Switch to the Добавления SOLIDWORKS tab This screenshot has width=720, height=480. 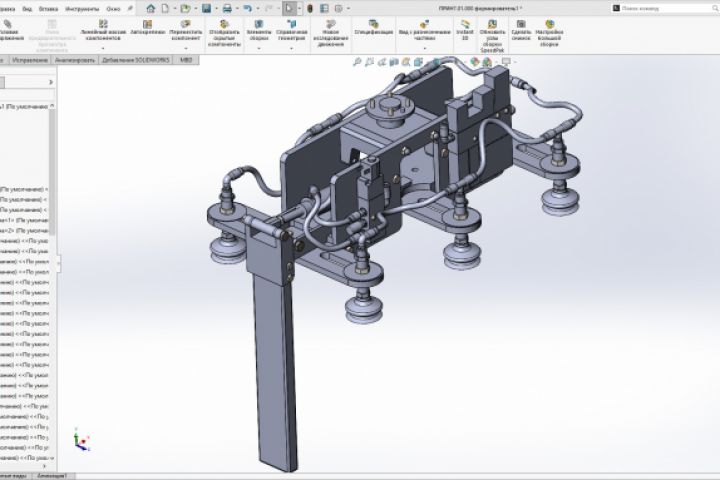(136, 60)
